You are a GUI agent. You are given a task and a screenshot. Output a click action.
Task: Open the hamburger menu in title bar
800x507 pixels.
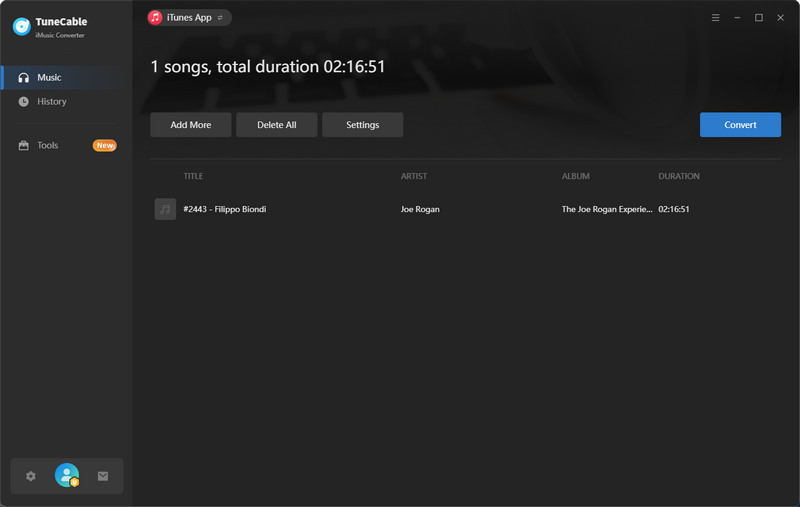(715, 17)
